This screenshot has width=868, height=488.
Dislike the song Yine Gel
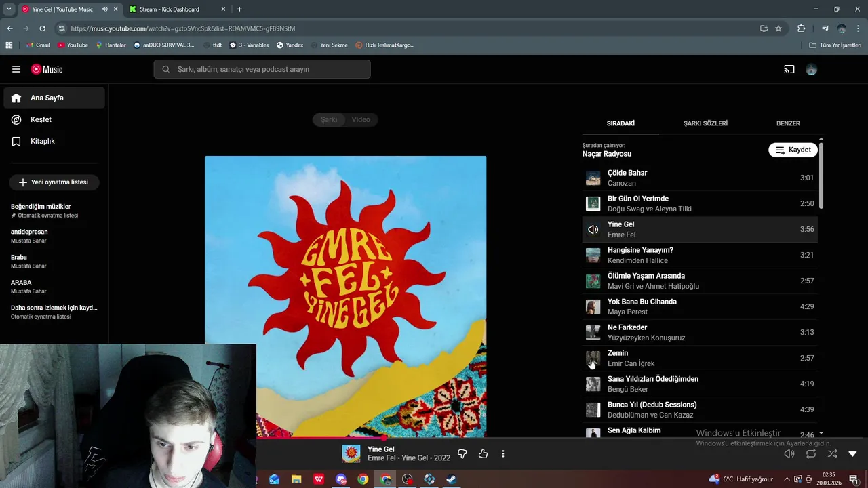462,453
